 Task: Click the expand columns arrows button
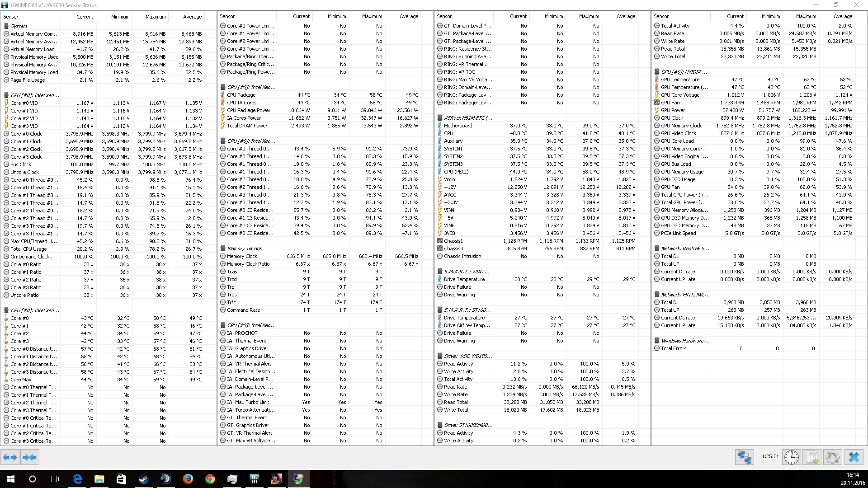coord(10,457)
